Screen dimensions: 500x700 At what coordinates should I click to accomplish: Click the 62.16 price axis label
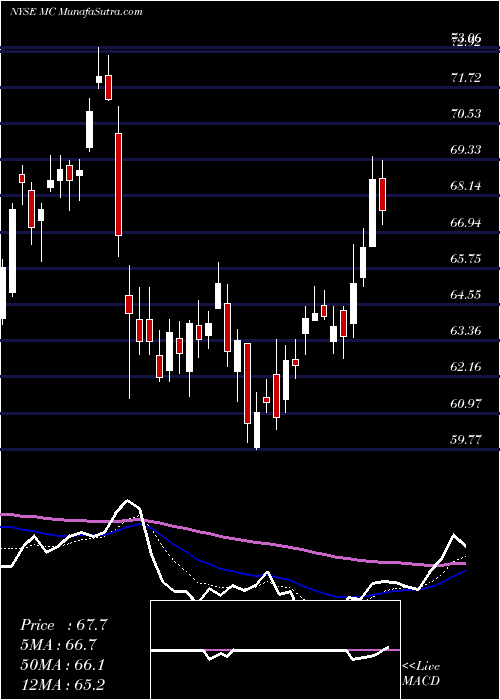coord(466,367)
